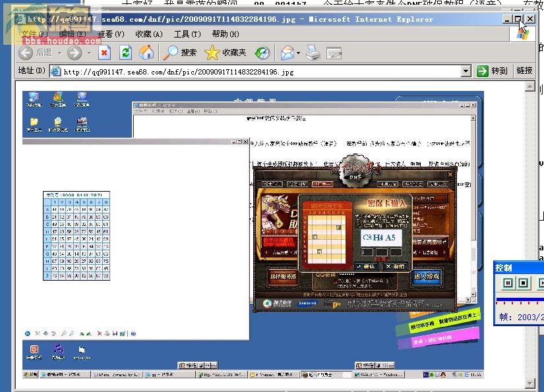Open the 收藏(A) menu
Screen dimensions: 544x392
coord(149,34)
